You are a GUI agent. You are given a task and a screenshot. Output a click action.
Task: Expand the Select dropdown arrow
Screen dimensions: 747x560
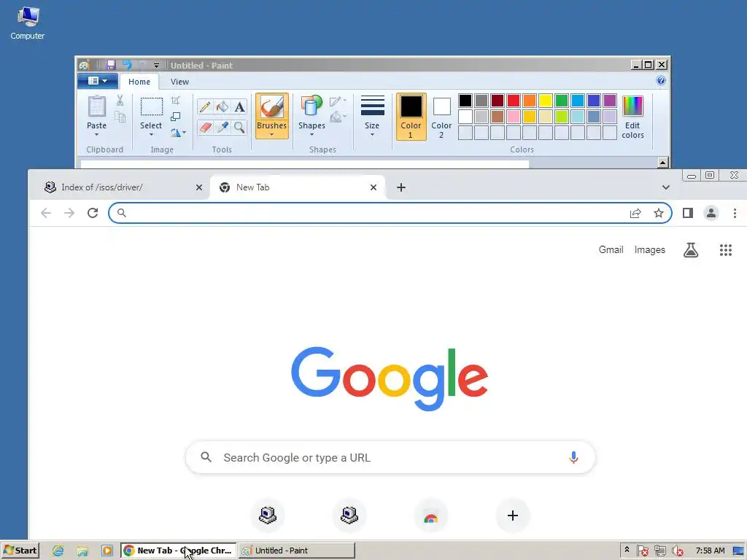tap(151, 134)
